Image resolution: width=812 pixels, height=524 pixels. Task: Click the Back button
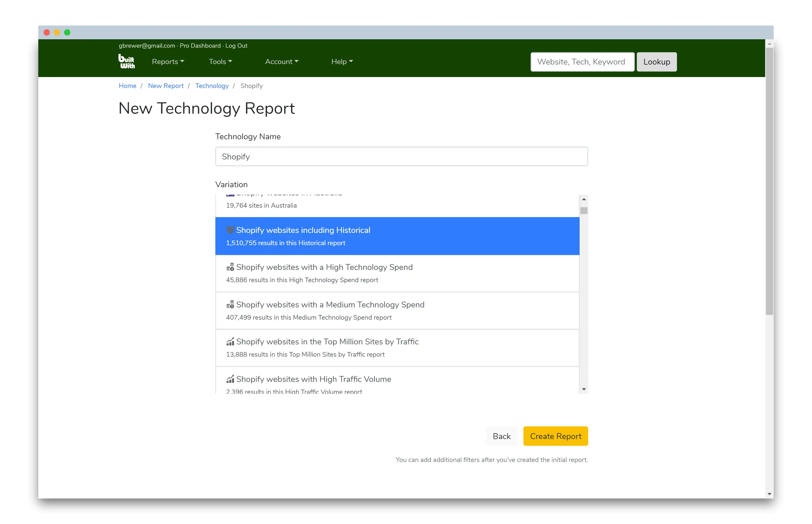501,436
